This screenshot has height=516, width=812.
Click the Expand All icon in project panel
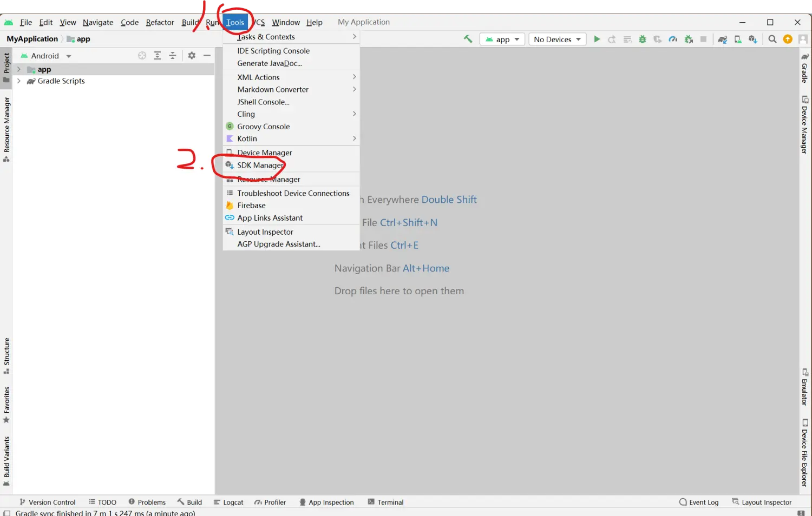pyautogui.click(x=157, y=55)
